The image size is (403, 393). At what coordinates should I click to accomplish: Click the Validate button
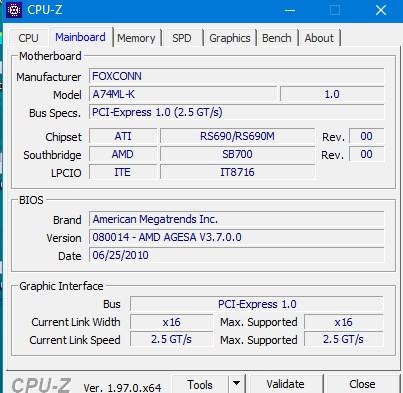coord(285,384)
